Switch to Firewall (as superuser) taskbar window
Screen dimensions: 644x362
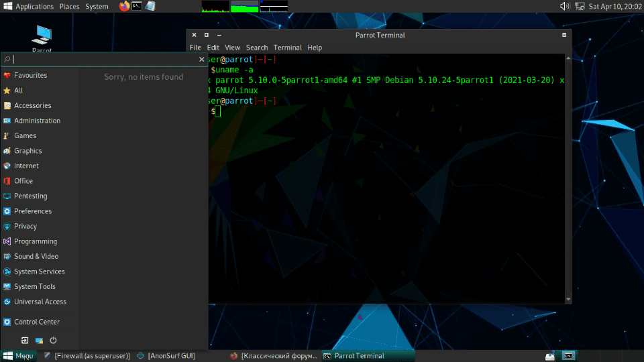87,356
